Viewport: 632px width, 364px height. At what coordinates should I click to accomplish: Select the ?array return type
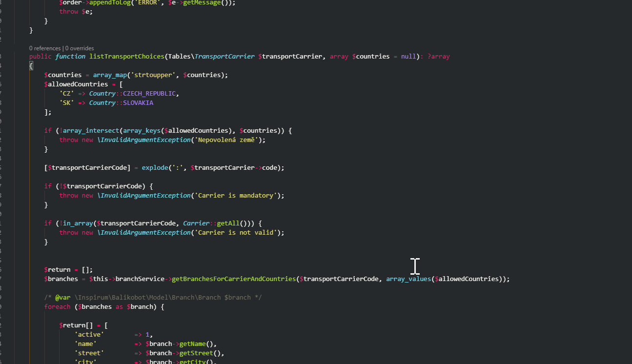tap(439, 57)
